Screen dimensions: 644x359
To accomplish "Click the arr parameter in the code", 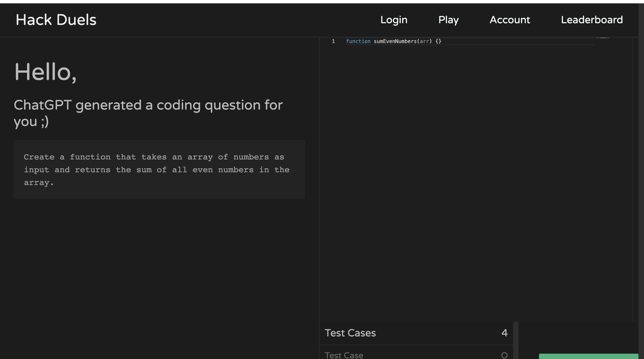I will click(424, 41).
